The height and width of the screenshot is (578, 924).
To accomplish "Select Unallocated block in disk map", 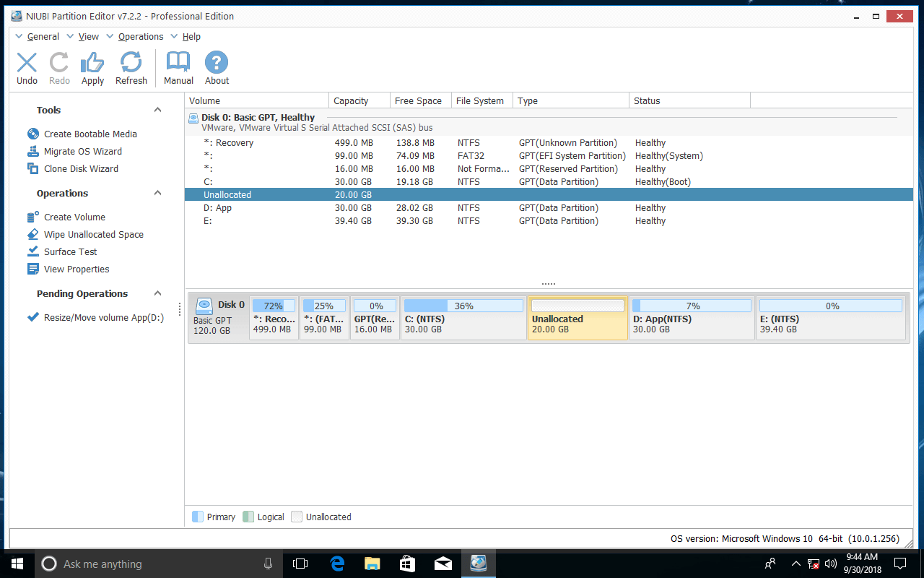I will (577, 318).
